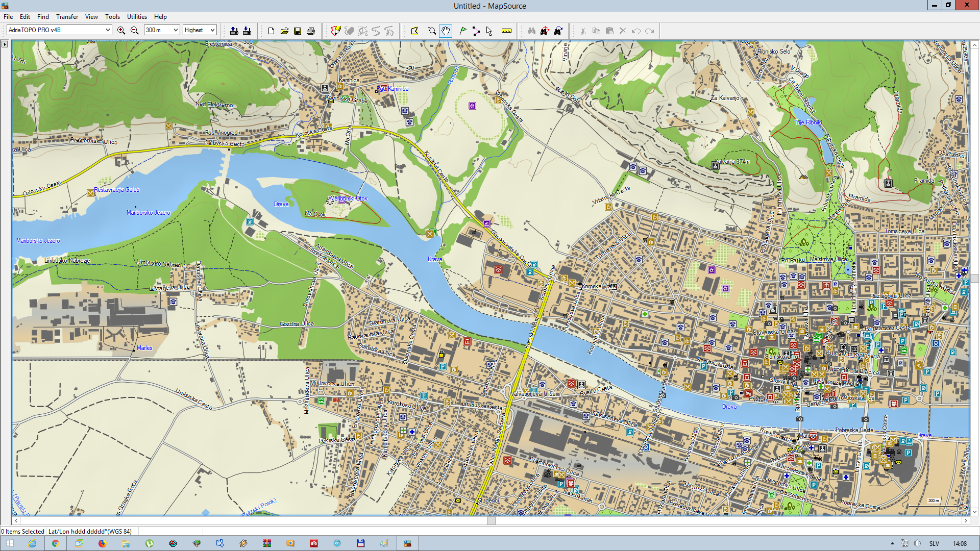Image resolution: width=980 pixels, height=551 pixels.
Task: Click the Koroska Vrata map label
Action: 598,286
